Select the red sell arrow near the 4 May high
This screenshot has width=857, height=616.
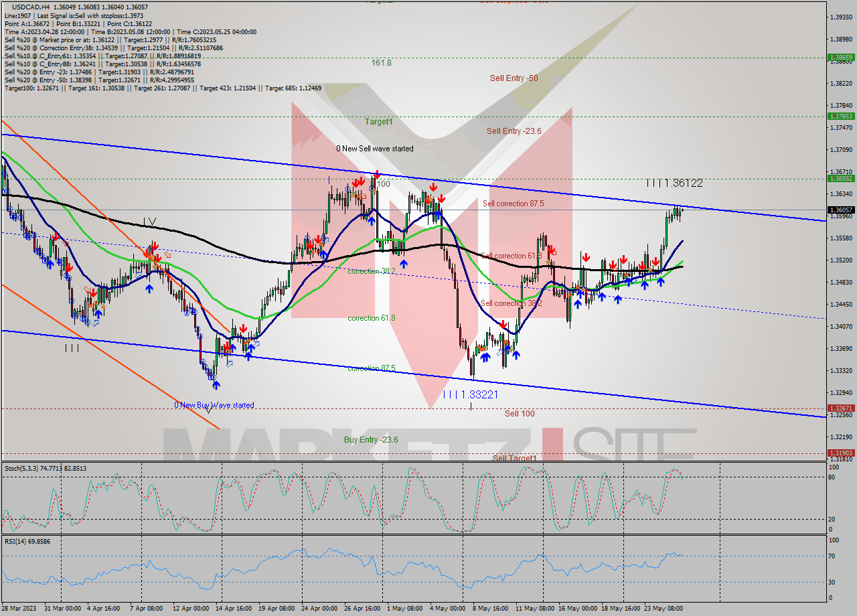(x=442, y=199)
